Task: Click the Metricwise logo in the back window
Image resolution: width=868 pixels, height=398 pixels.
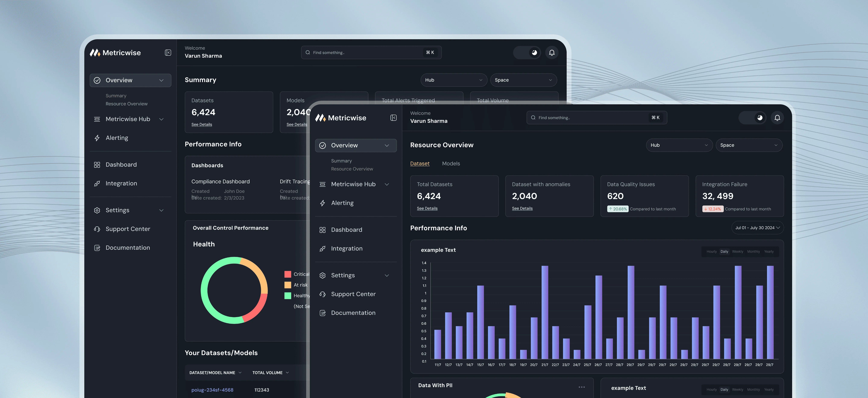Action: coord(115,53)
